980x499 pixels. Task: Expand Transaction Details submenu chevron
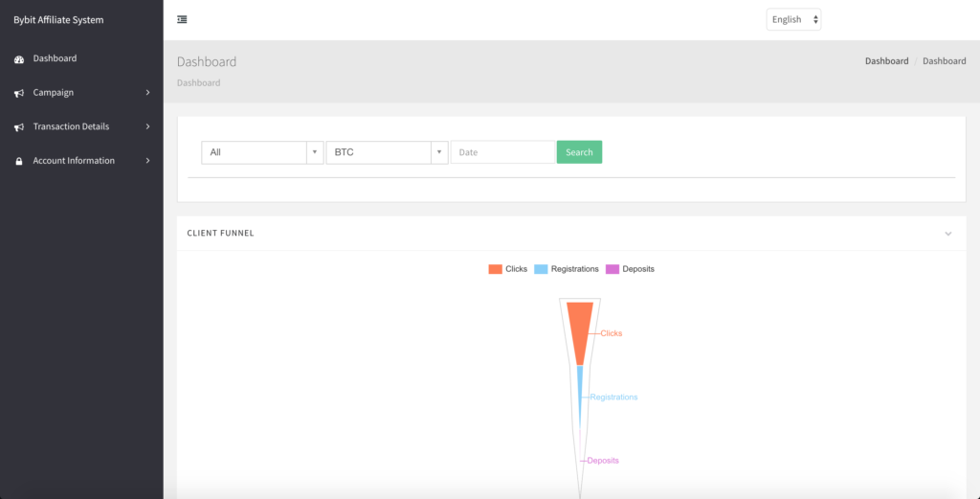[148, 127]
